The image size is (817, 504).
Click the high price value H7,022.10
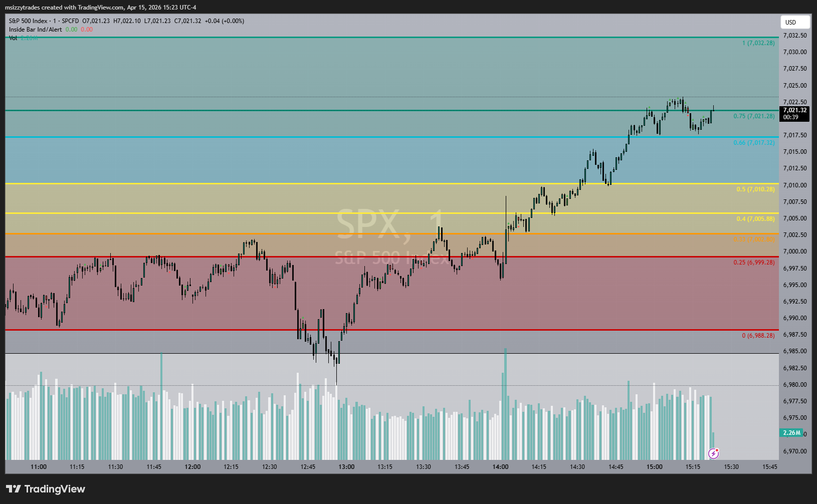click(x=127, y=21)
